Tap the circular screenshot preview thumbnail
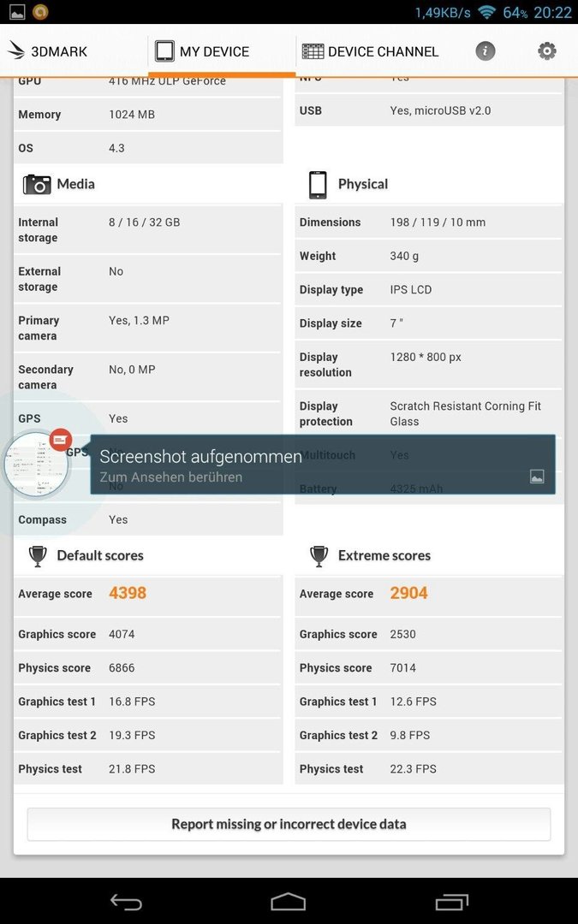 click(37, 465)
